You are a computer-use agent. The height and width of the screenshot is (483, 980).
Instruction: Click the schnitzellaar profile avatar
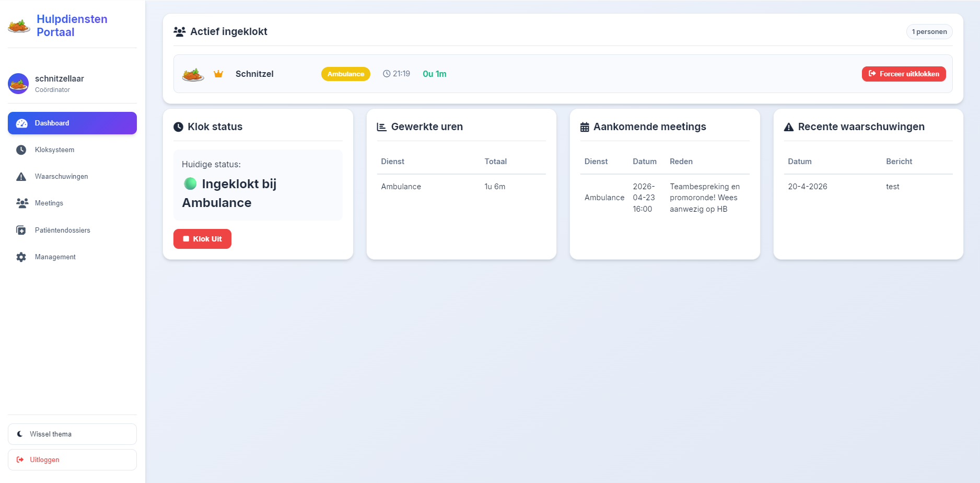pos(18,84)
